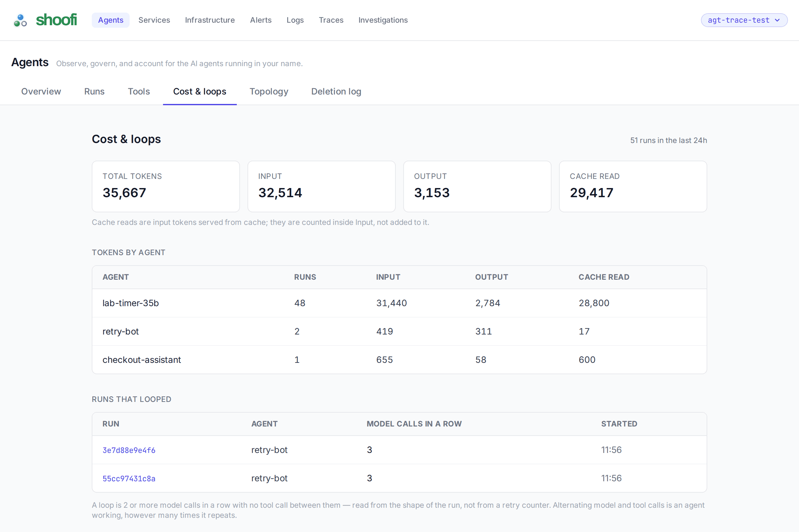Click the checkout-assistant row in tokens table

point(399,360)
